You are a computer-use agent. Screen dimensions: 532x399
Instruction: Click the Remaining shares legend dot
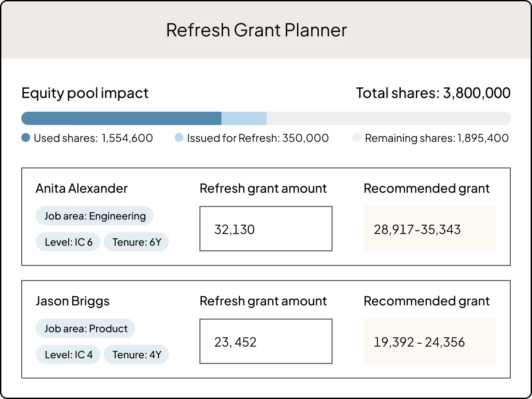click(357, 138)
